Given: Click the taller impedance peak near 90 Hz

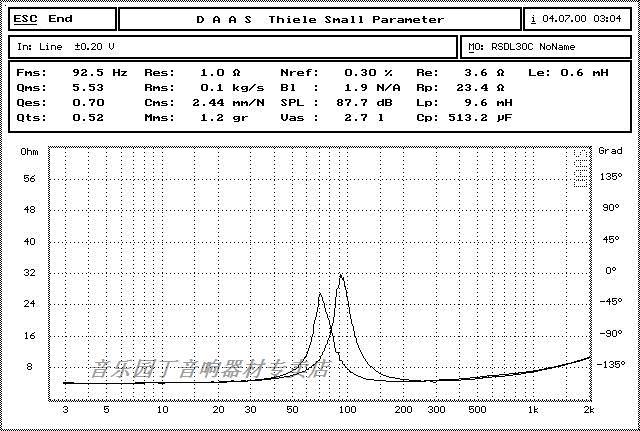Looking at the screenshot, I should 341,275.
